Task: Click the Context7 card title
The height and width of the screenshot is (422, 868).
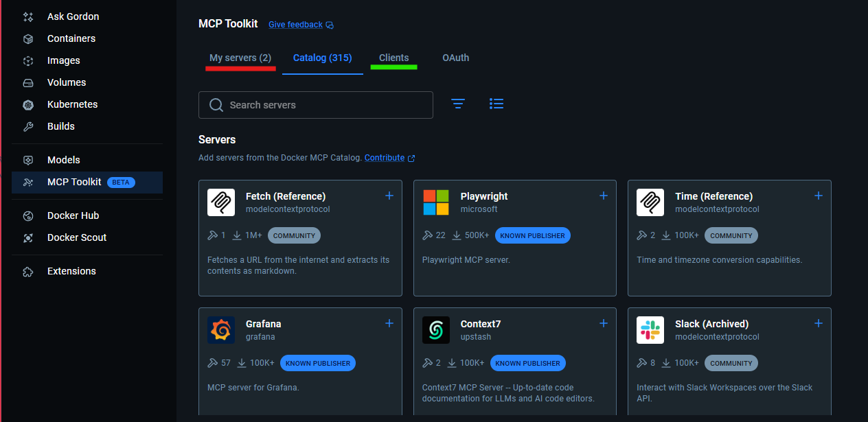Action: pos(481,324)
